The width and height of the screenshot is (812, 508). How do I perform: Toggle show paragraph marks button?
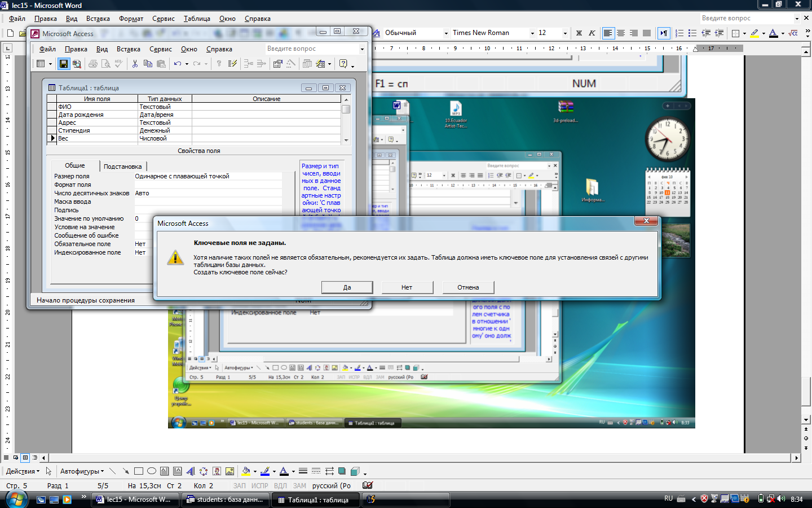click(x=664, y=33)
